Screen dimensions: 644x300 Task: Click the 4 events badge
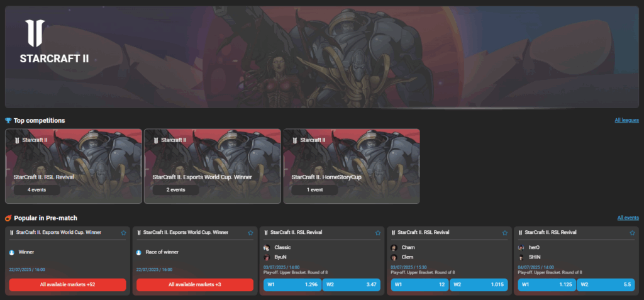click(37, 190)
